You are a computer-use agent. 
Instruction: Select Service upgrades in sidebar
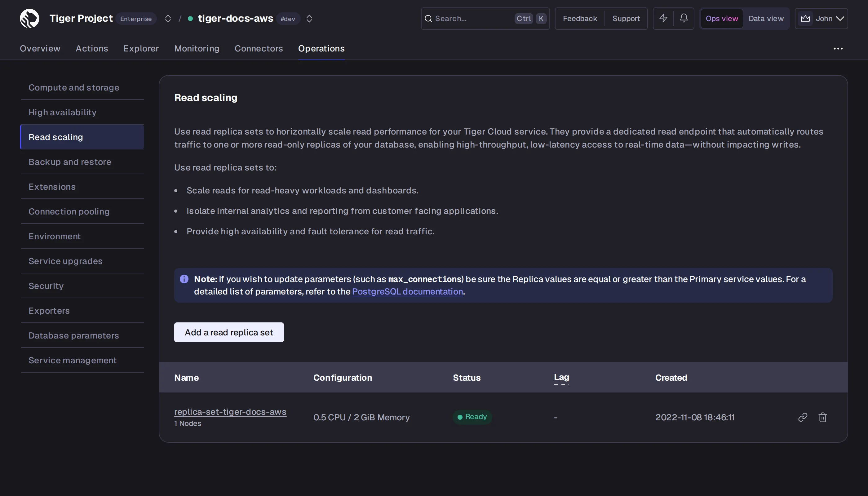pos(82,261)
